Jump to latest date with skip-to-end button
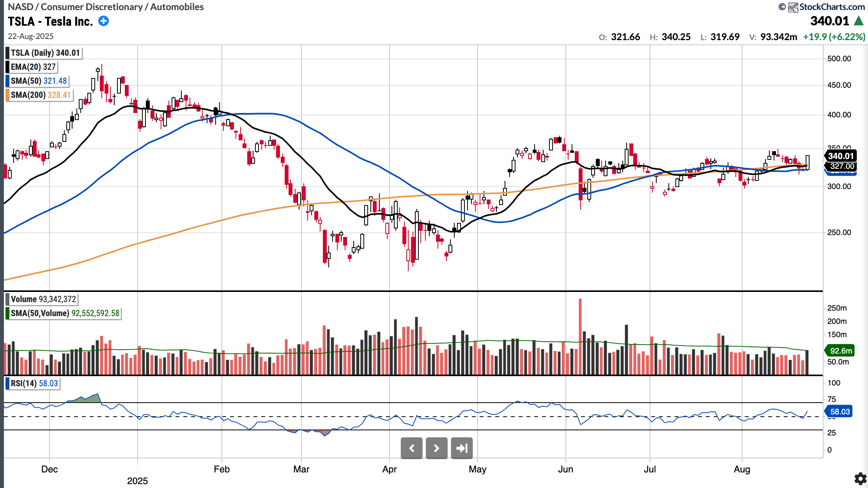This screenshot has height=488, width=868. click(x=462, y=448)
